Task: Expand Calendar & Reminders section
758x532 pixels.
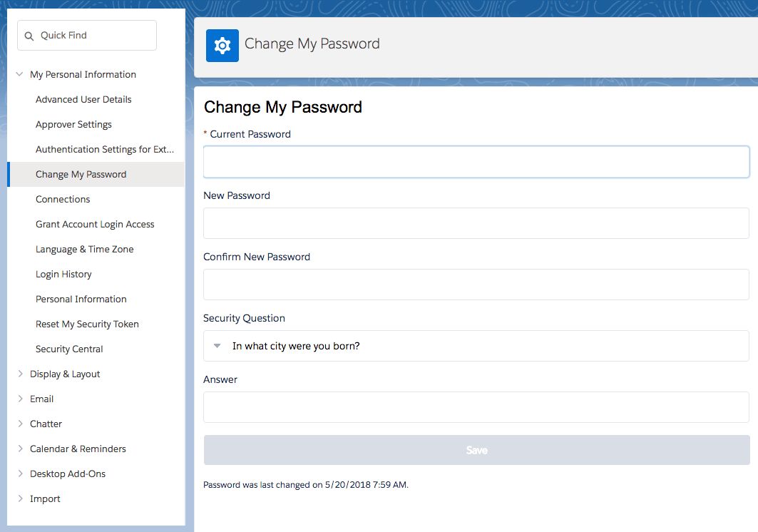Action: 20,449
